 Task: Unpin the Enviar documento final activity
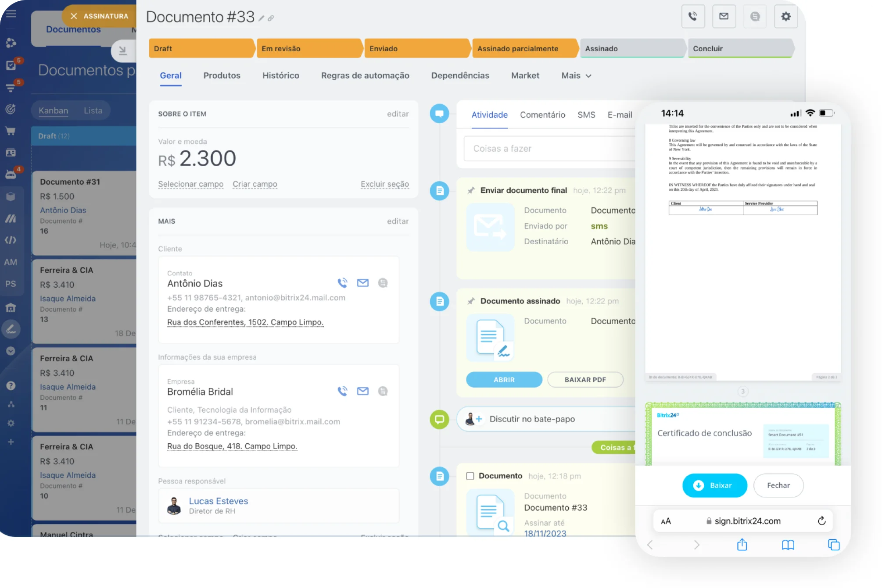coord(471,191)
